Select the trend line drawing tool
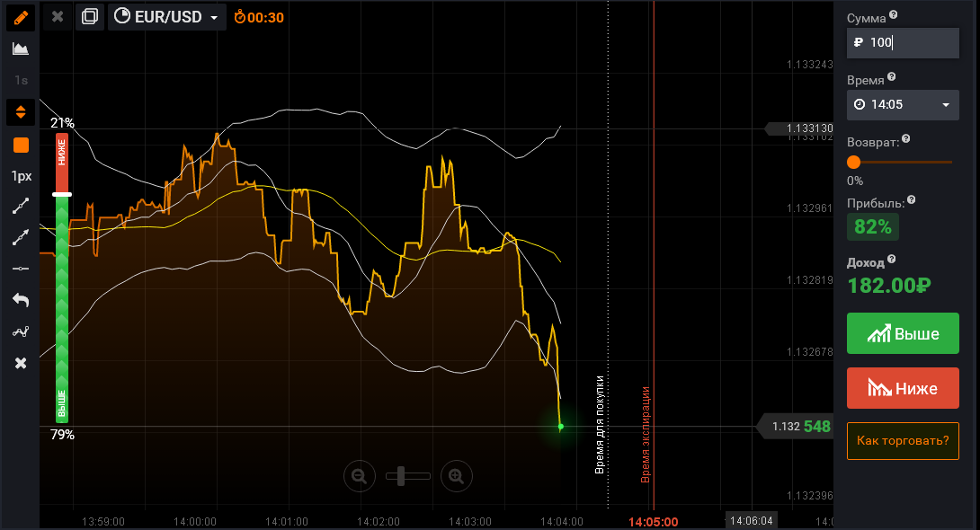This screenshot has height=530, width=980. click(x=21, y=207)
